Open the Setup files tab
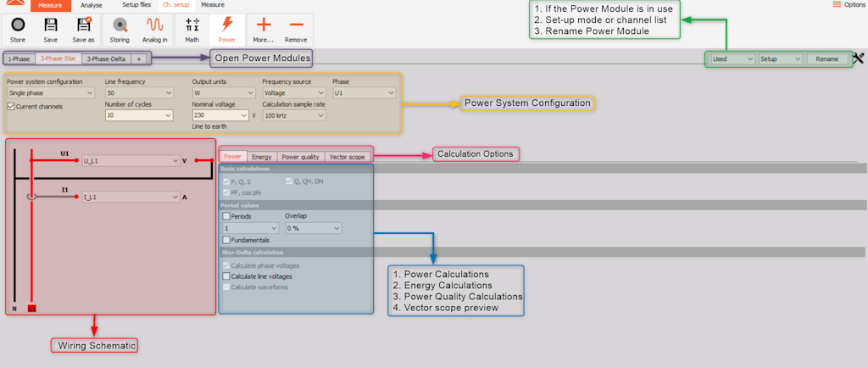The image size is (868, 367). 136,5
